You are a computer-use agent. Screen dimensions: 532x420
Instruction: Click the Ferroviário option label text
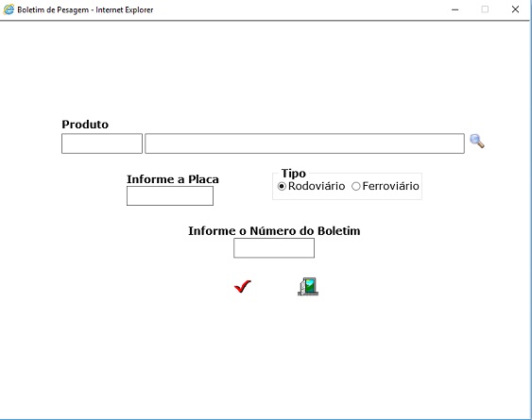coord(390,186)
